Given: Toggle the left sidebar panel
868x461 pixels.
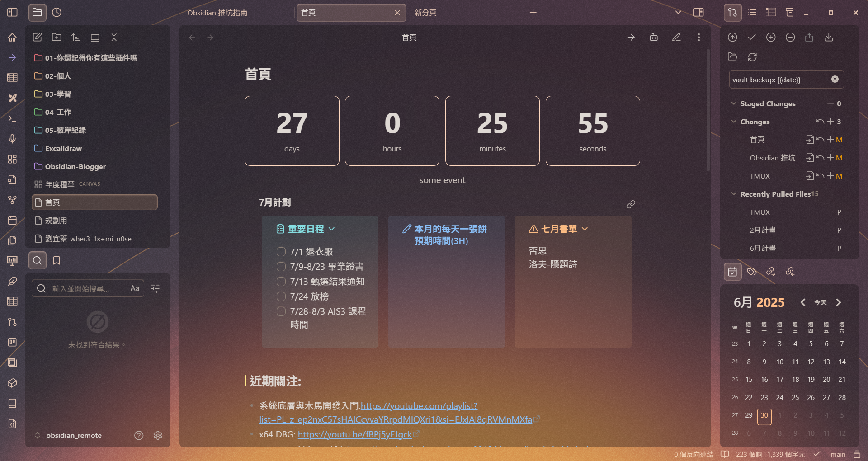Looking at the screenshot, I should (12, 12).
